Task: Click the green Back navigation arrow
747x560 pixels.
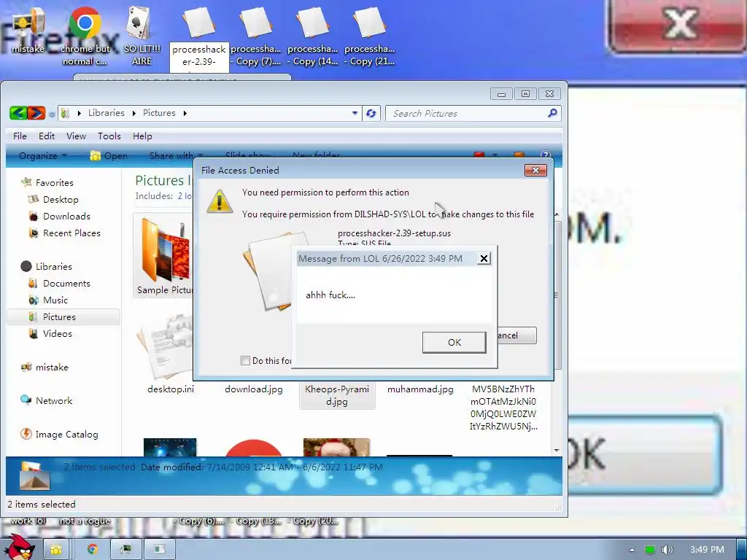Action: pos(18,113)
